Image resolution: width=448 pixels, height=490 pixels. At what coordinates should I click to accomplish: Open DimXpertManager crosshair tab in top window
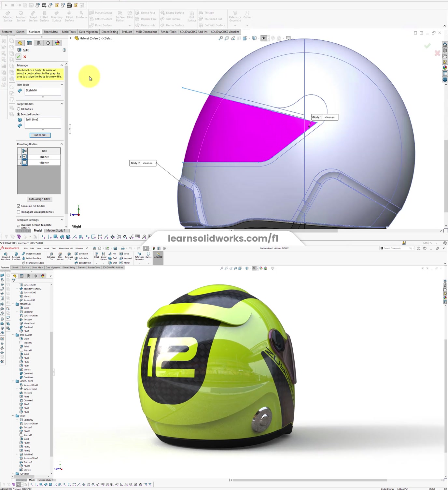point(48,43)
